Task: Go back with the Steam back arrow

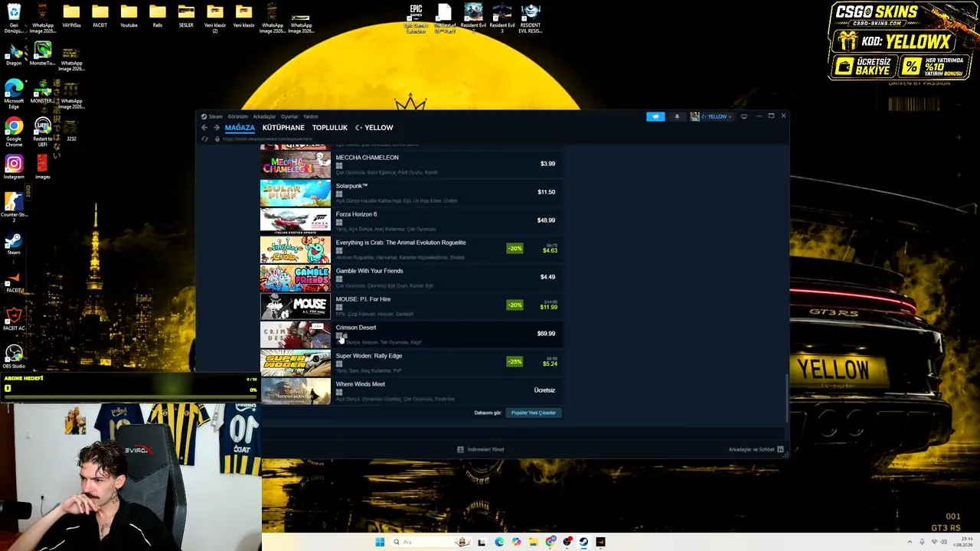Action: (204, 128)
